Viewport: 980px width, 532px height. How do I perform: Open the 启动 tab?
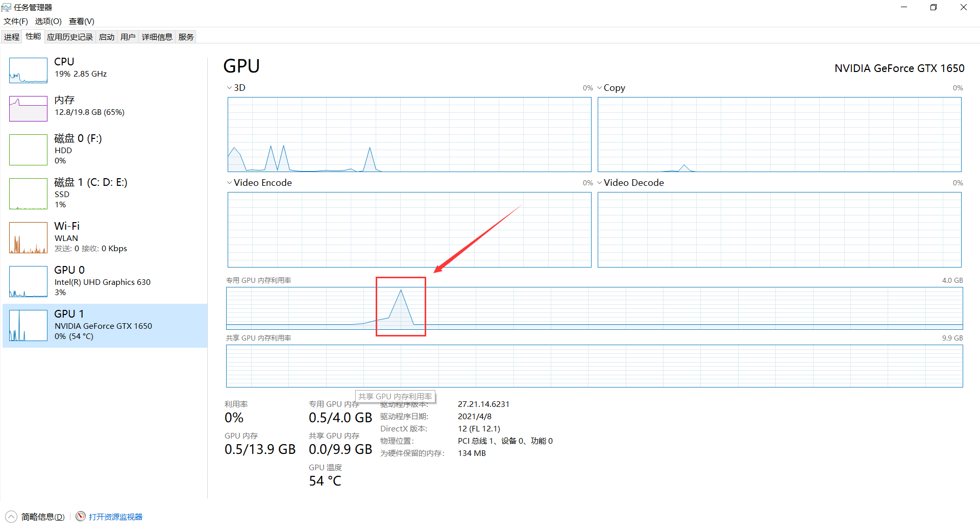(107, 37)
